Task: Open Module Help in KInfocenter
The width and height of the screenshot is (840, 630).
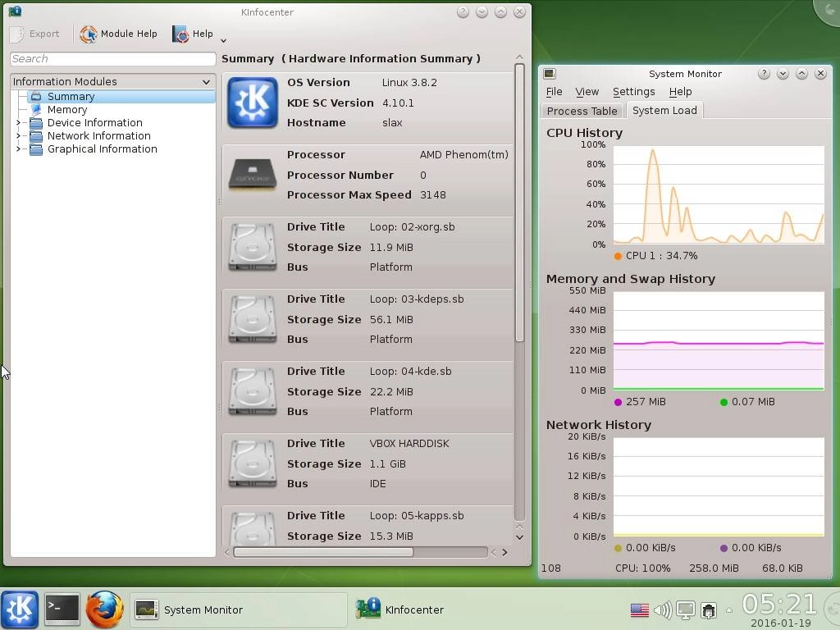Action: pyautogui.click(x=118, y=34)
